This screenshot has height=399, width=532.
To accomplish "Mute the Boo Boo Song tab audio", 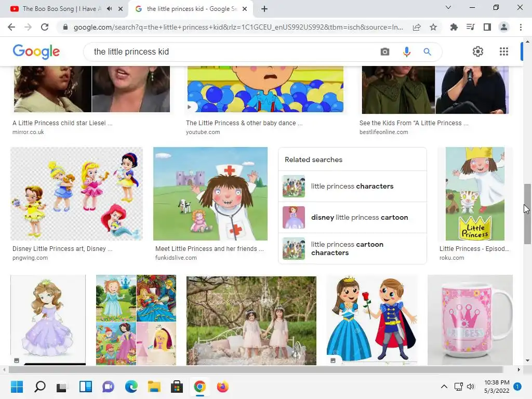I will (x=109, y=9).
